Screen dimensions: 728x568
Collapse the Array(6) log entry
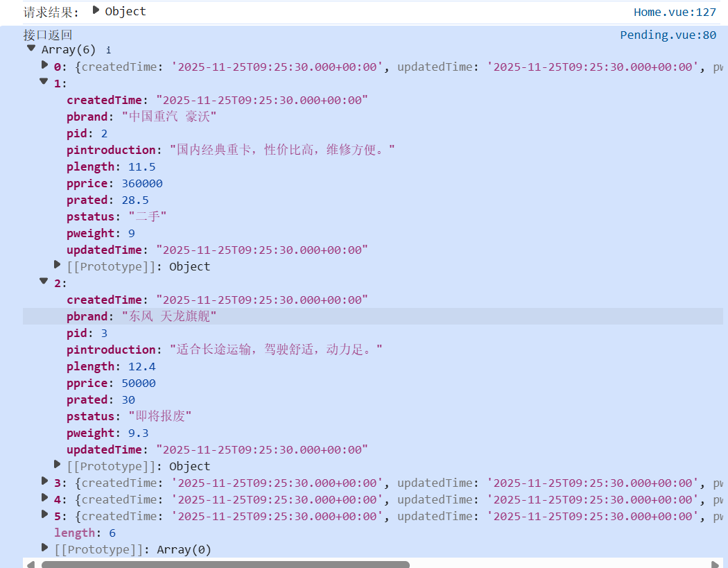tap(31, 48)
